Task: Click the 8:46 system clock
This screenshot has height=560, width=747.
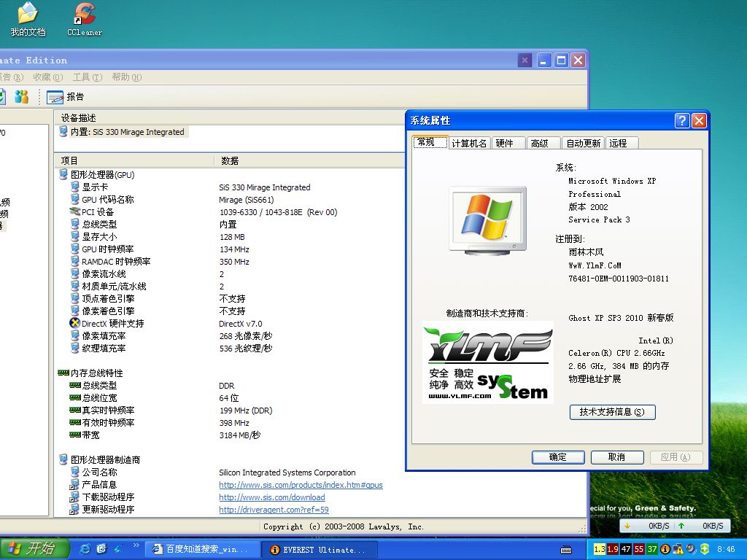Action: pyautogui.click(x=726, y=549)
